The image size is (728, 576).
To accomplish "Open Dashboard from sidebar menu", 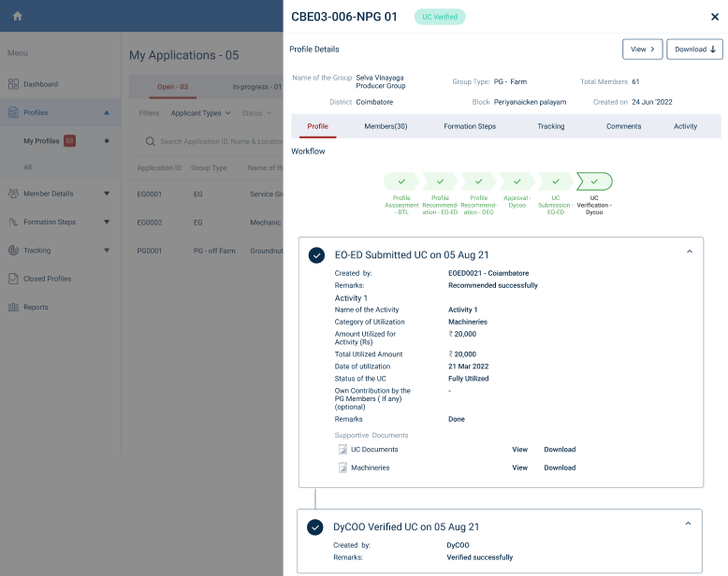I will [x=40, y=84].
